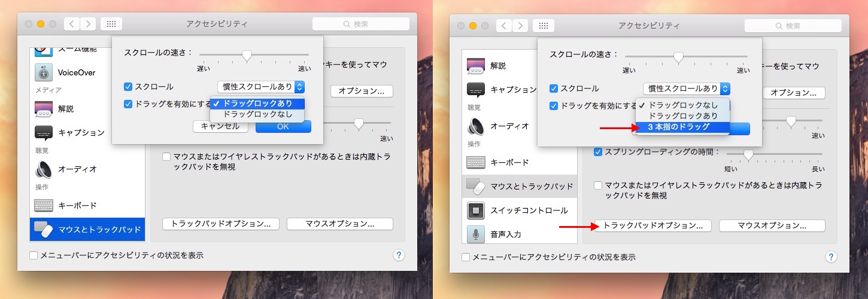Open トラックパッドオプション... in left window
868x299 pixels.
click(x=221, y=224)
